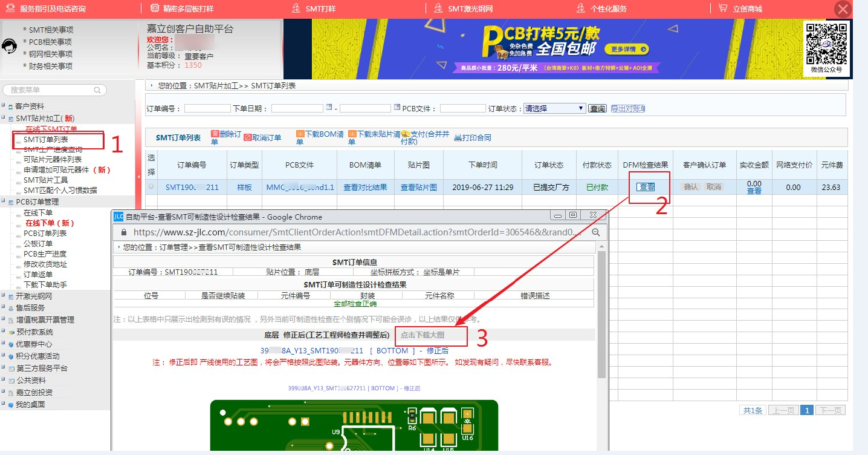Click the print contract printer icon

[x=458, y=137]
